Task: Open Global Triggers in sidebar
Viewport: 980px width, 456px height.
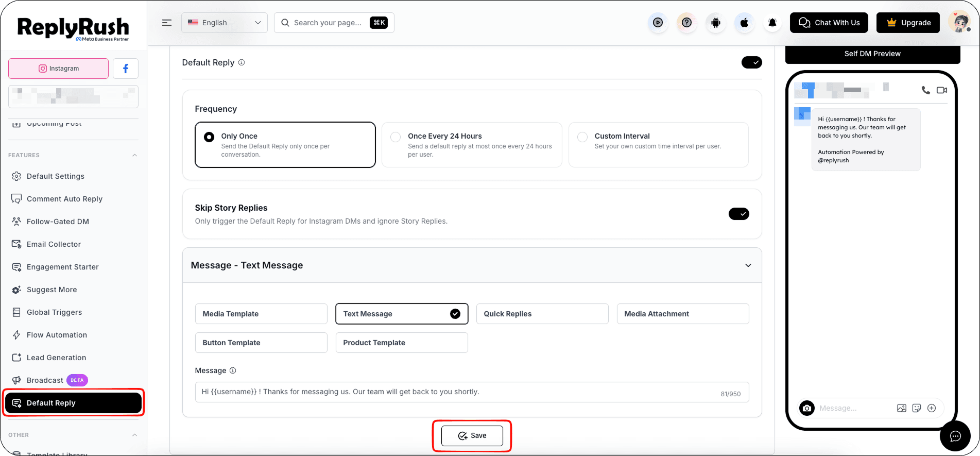Action: [x=73, y=312]
